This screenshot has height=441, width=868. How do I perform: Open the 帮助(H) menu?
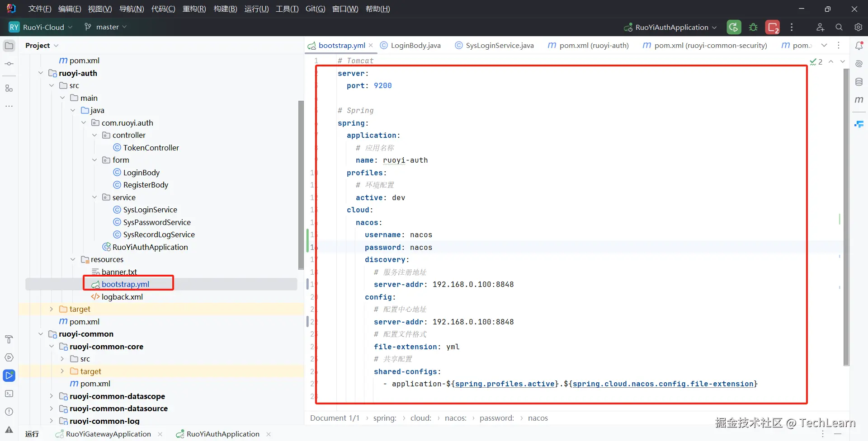pos(377,9)
